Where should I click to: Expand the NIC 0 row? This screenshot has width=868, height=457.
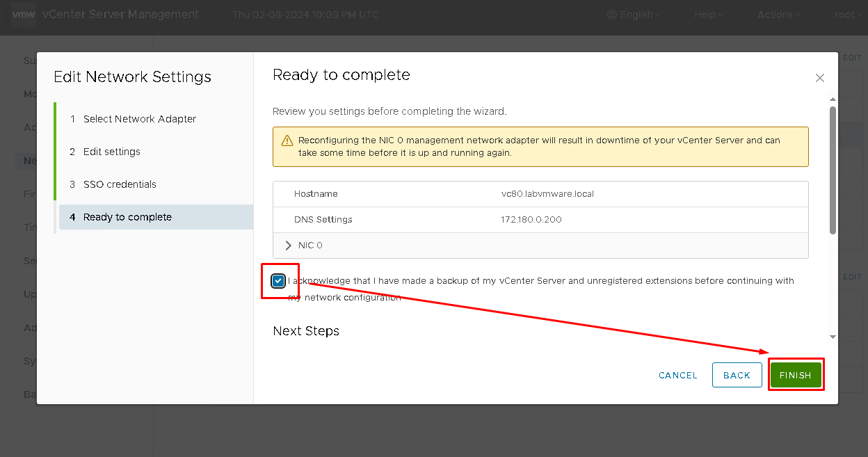(x=289, y=246)
